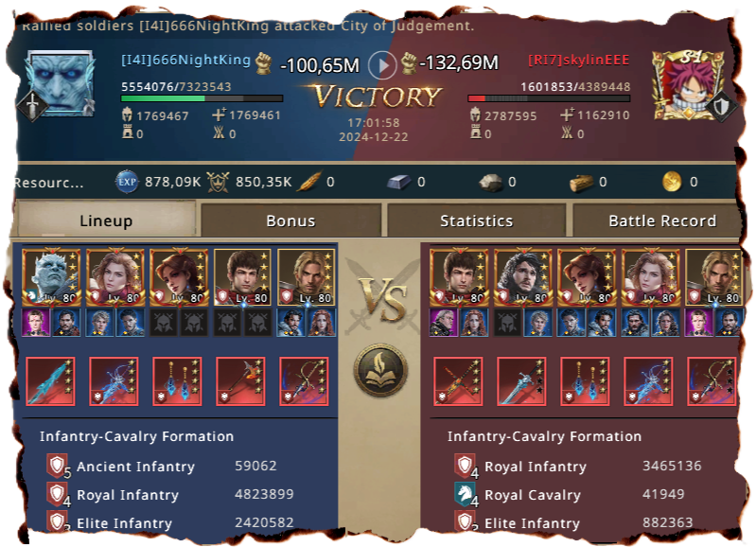Select defender's crossed spears weapon icon

pyautogui.click(x=458, y=381)
